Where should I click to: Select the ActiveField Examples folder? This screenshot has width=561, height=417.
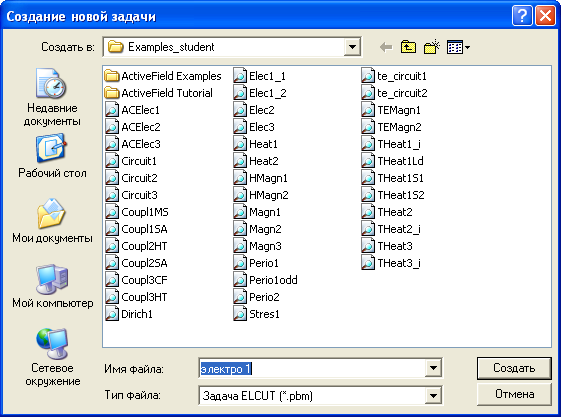point(163,76)
